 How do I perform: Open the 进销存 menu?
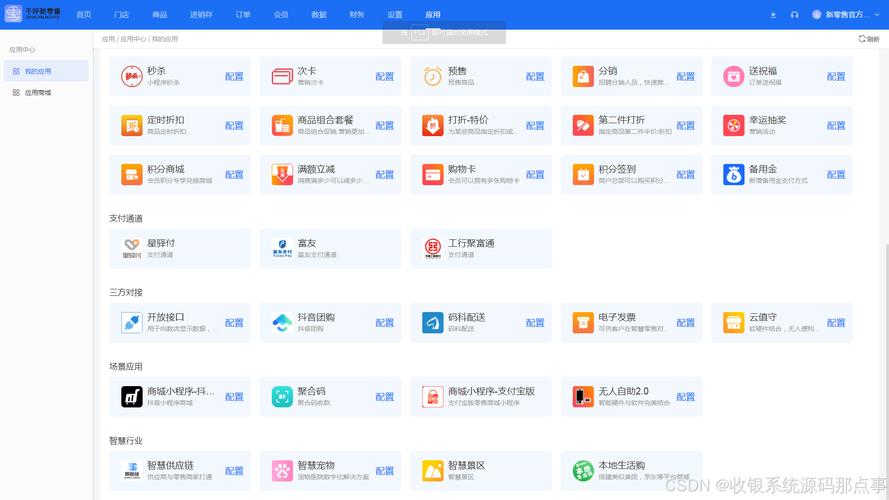(201, 15)
